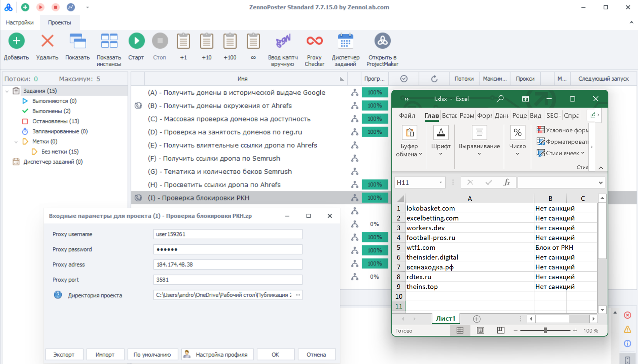Viewport: 638px width, 364px height.
Task: Click the help icon beside Директория проекта
Action: (58, 295)
